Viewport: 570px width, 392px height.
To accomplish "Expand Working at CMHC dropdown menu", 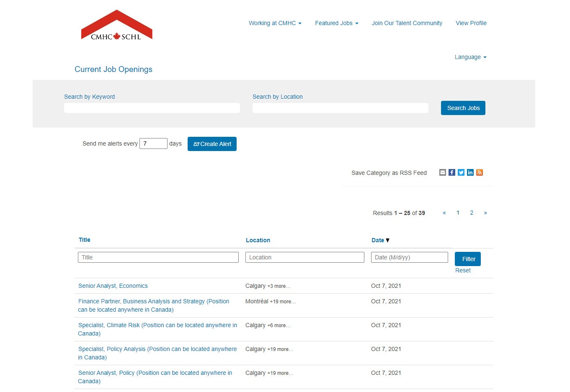I will point(275,23).
